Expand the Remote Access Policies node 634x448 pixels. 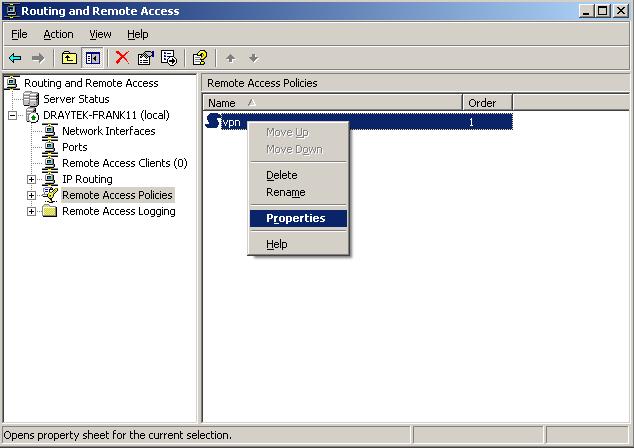(x=31, y=195)
